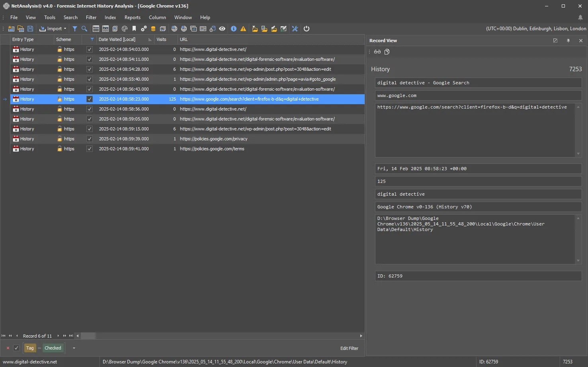Image resolution: width=588 pixels, height=367 pixels.
Task: Toggle the filter enabled checkbox in filter bar
Action: click(16, 348)
